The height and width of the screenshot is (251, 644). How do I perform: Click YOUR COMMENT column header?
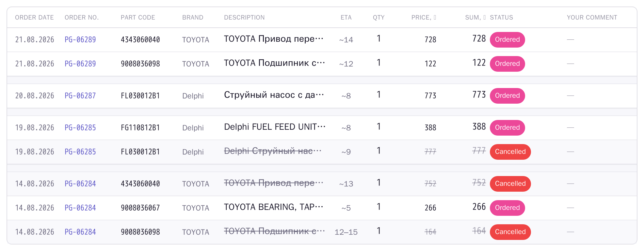(592, 18)
